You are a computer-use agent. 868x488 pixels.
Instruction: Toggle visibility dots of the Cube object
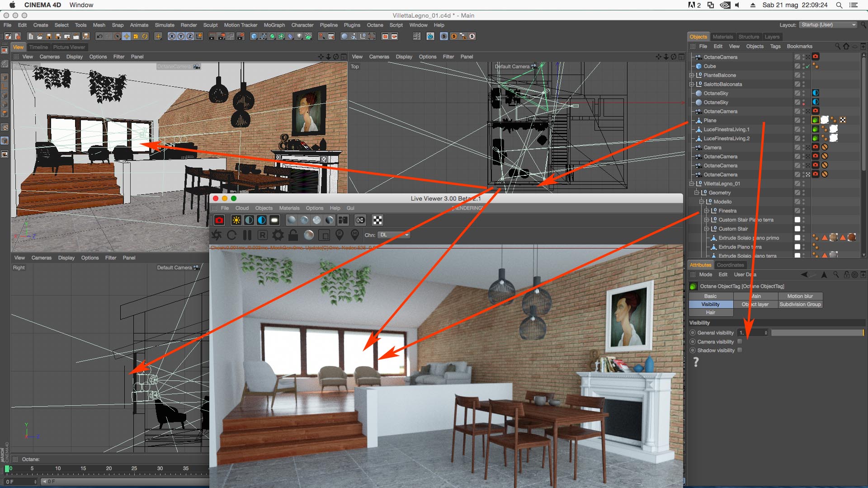click(803, 66)
